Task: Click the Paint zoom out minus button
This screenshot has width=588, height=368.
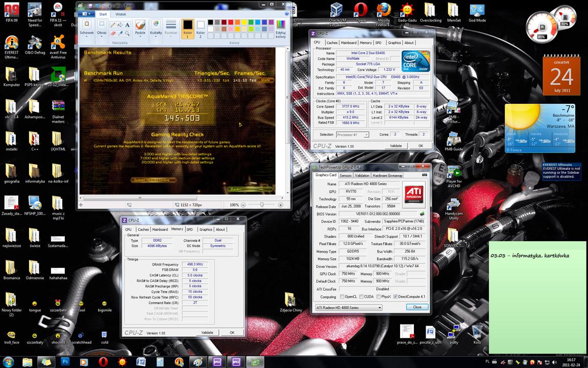Action: coord(243,205)
